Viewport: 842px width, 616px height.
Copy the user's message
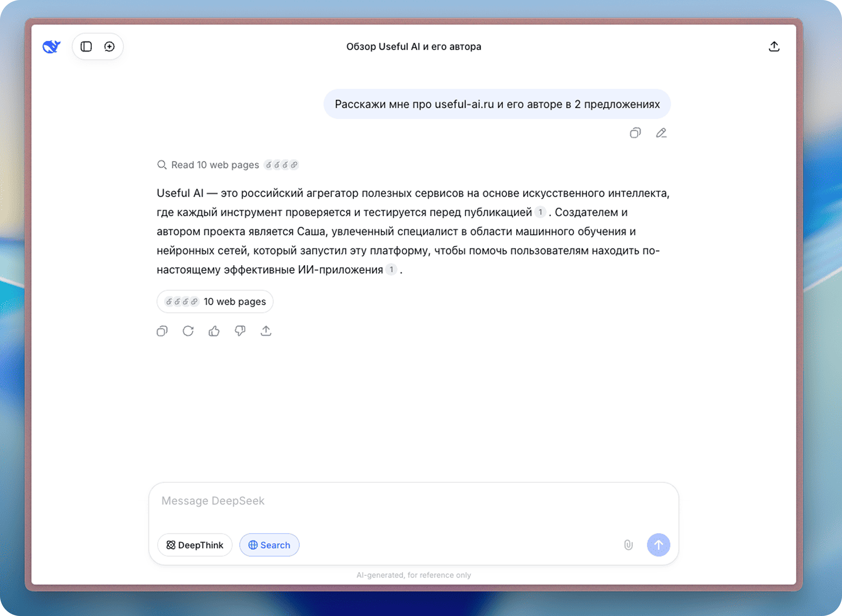tap(635, 133)
